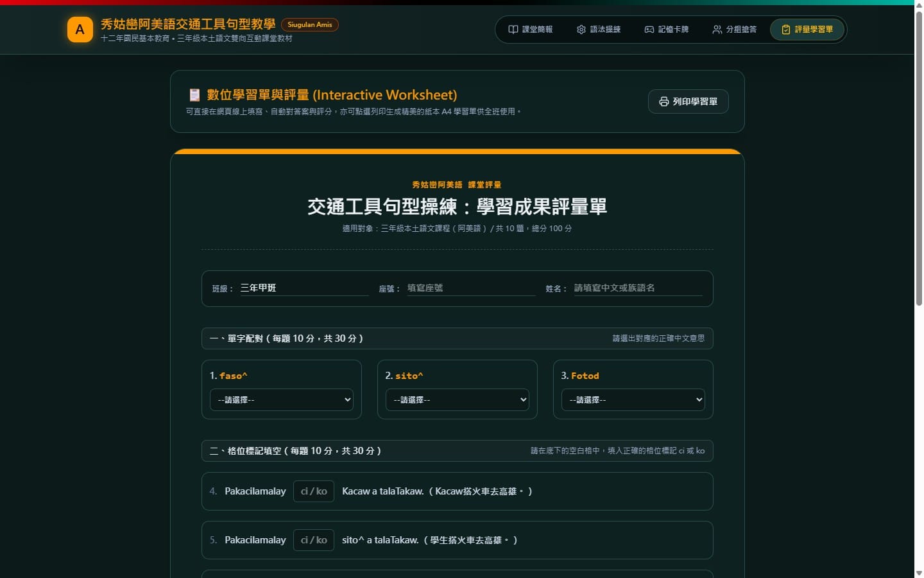Click the book icon beside 課堂簡報

pos(513,30)
